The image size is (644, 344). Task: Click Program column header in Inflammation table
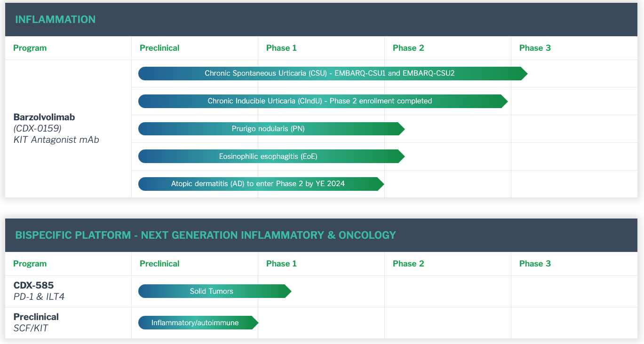(30, 48)
